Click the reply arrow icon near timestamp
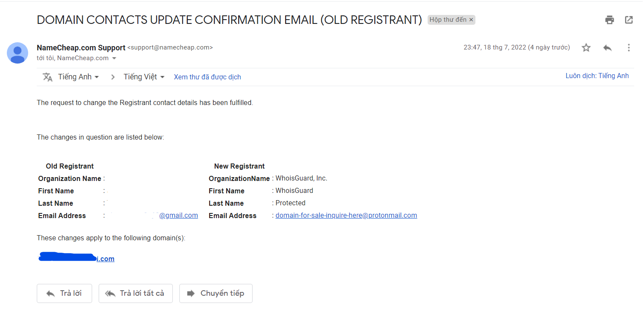644x309 pixels. (x=607, y=48)
